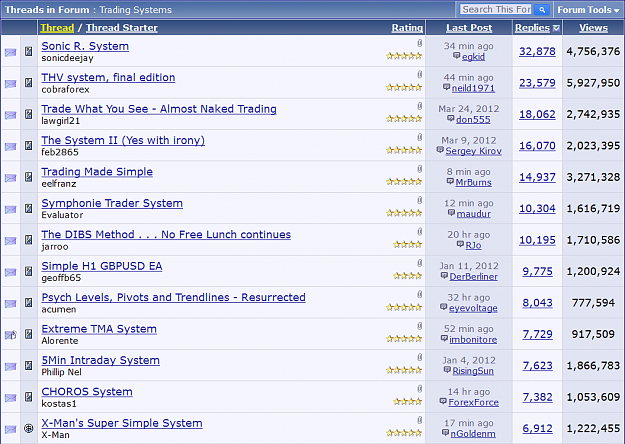Sort by Views column header

coord(593,28)
